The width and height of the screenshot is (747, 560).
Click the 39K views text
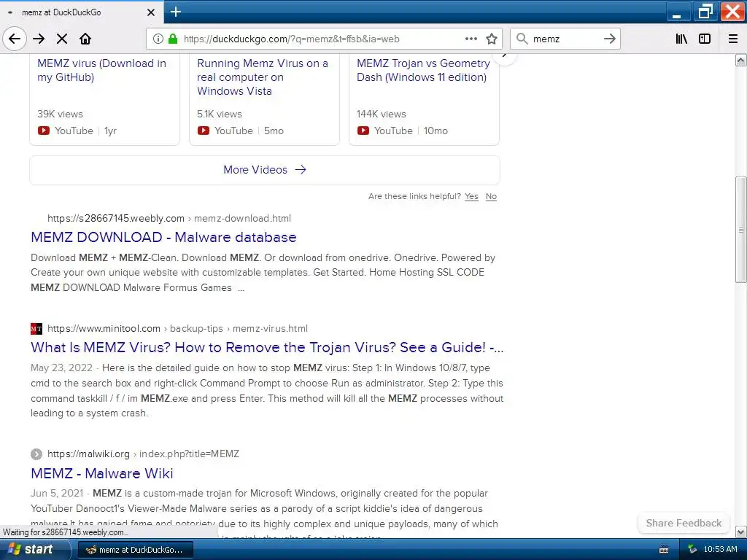(x=60, y=114)
